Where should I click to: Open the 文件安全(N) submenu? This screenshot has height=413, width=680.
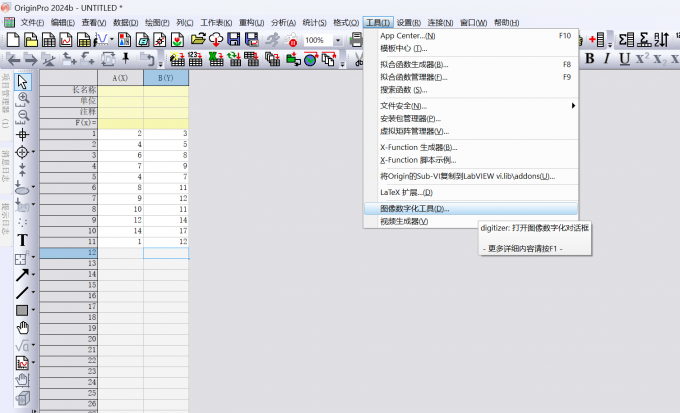[x=471, y=106]
